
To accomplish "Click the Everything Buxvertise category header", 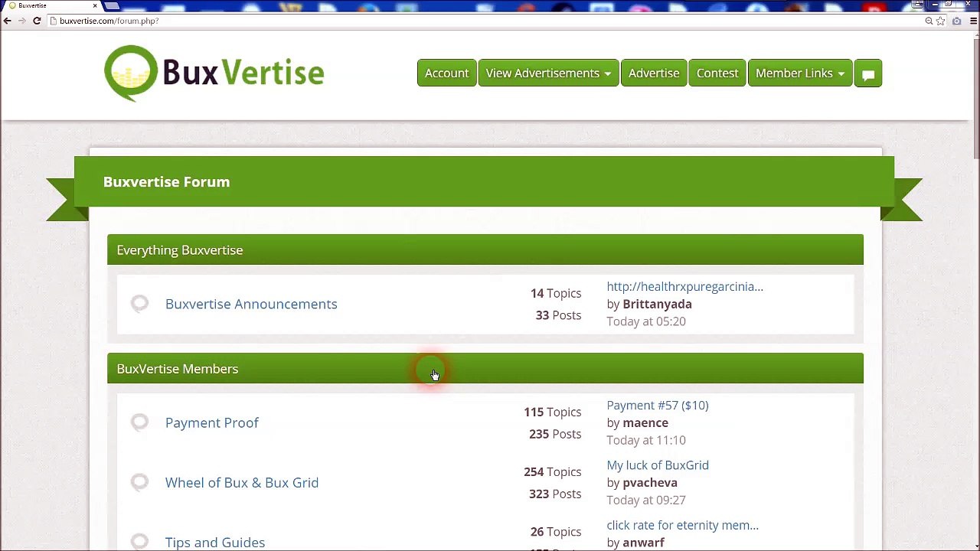I will click(x=485, y=249).
